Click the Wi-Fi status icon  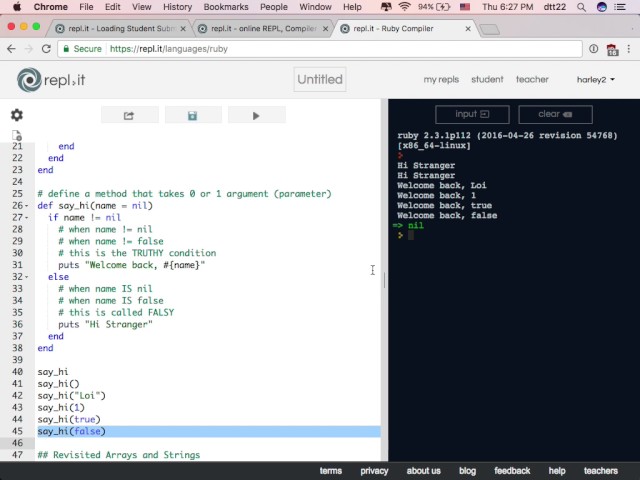pyautogui.click(x=404, y=7)
